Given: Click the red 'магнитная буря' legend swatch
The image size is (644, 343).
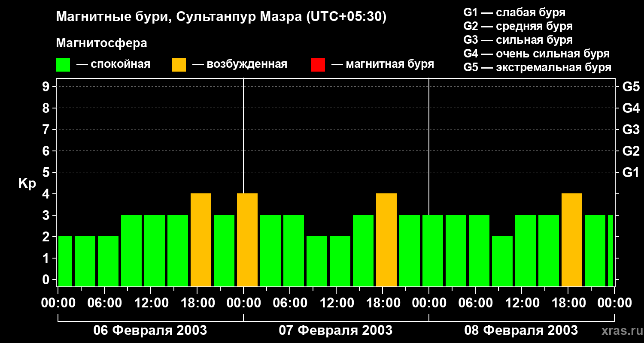Looking at the screenshot, I should tap(318, 65).
